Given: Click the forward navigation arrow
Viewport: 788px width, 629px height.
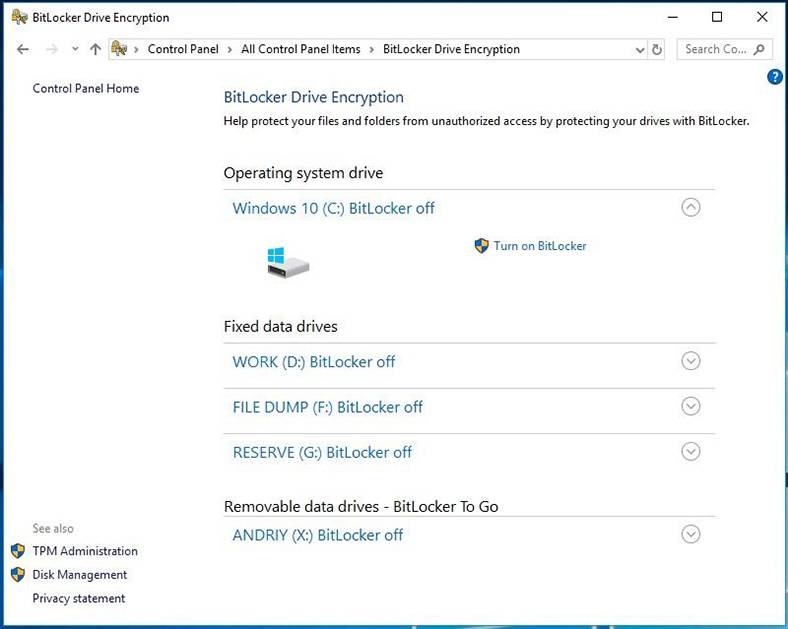Looking at the screenshot, I should coord(52,49).
